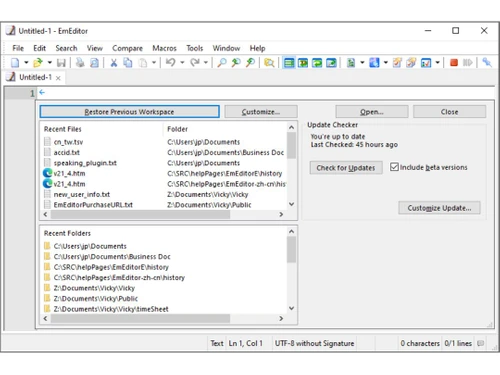Image resolution: width=500 pixels, height=375 pixels.
Task: Open properties for all configurations icon
Action: pyautogui.click(x=411, y=63)
